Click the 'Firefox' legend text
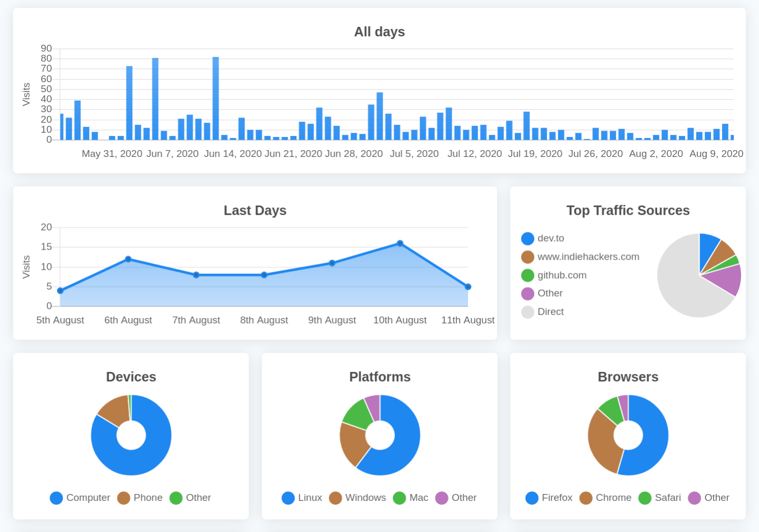Image resolution: width=759 pixels, height=532 pixels. click(557, 498)
